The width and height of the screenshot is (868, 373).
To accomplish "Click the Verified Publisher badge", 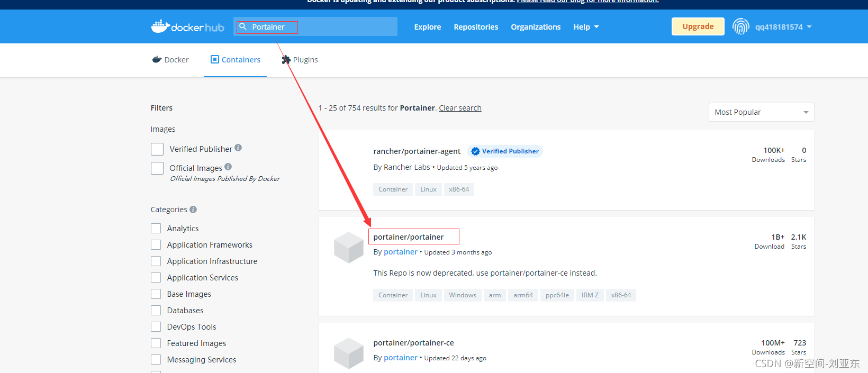I will pos(505,151).
